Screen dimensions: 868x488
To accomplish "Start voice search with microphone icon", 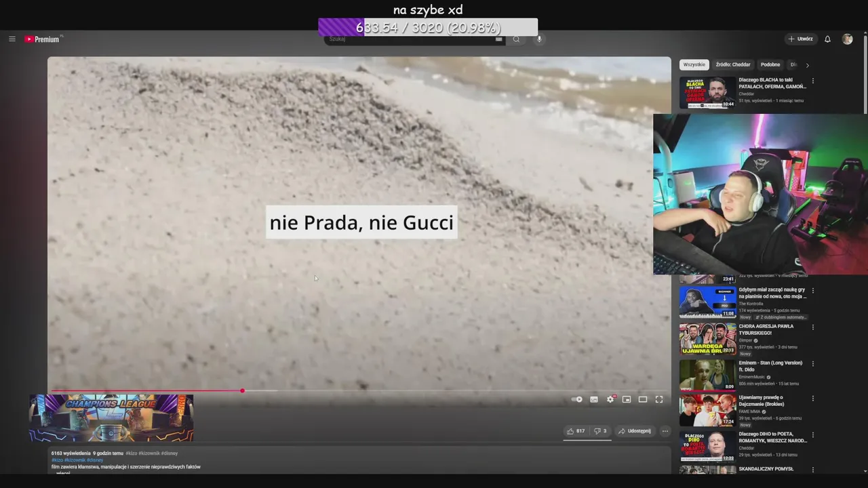I will (540, 39).
